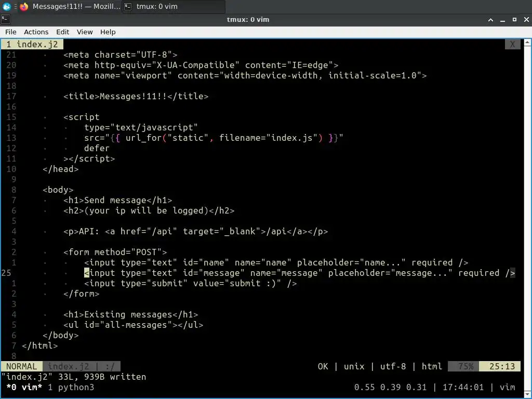The height and width of the screenshot is (399, 532).
Task: Select the tmux: 0 vim taskbar item
Action: click(x=174, y=6)
